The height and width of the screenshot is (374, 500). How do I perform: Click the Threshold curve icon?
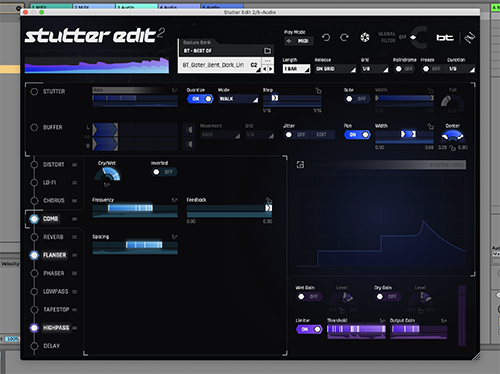pyautogui.click(x=382, y=320)
